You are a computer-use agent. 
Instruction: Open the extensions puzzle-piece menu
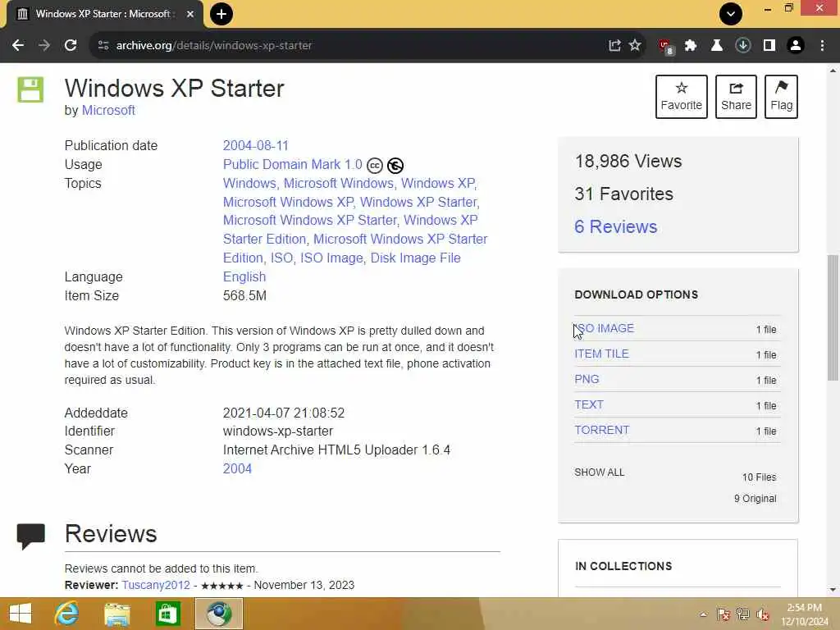[691, 46]
